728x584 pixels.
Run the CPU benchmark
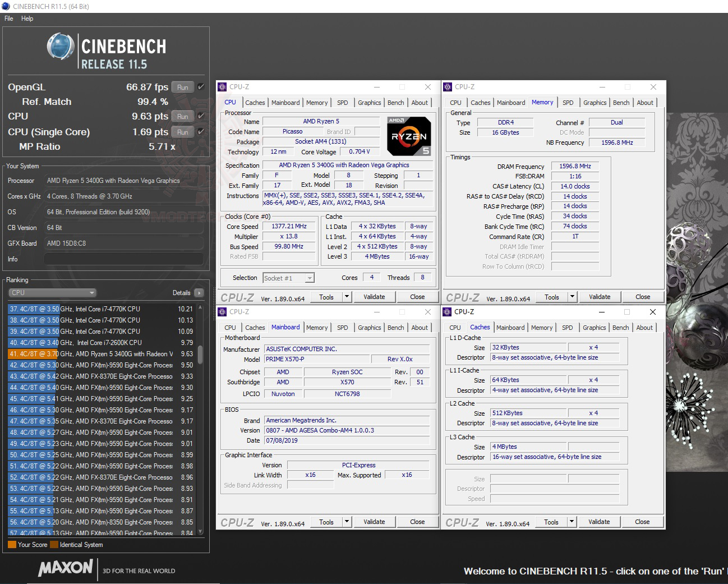coord(183,116)
